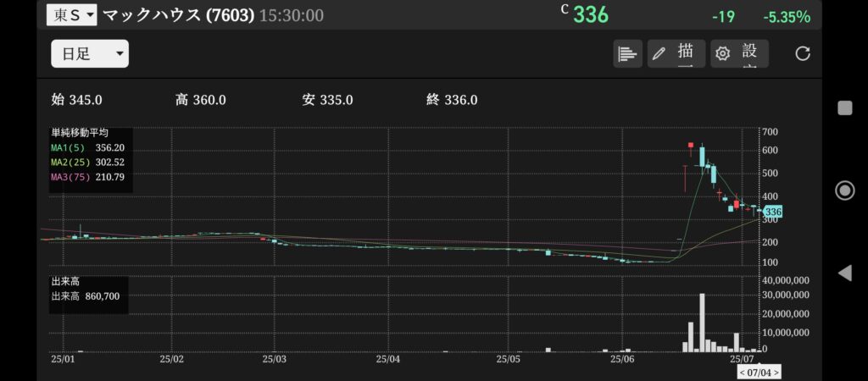This screenshot has width=868, height=381.
Task: Tap the price change value -19
Action: (x=724, y=17)
